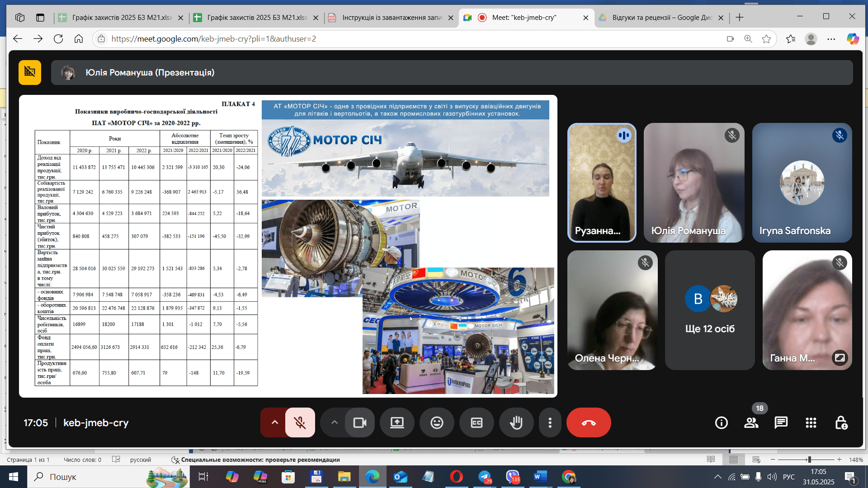Viewport: 868px width, 488px height.
Task: Open Task View on taskbar
Action: coord(203,477)
